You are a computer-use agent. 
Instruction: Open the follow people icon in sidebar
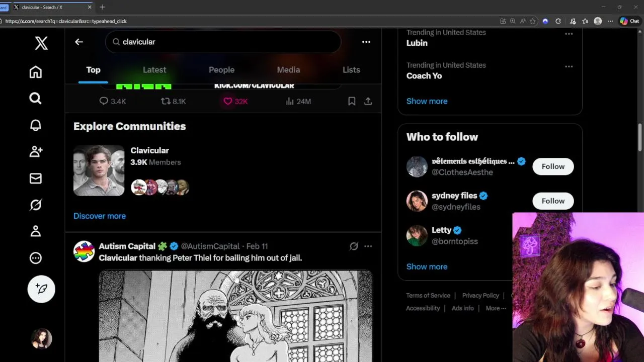click(x=35, y=151)
